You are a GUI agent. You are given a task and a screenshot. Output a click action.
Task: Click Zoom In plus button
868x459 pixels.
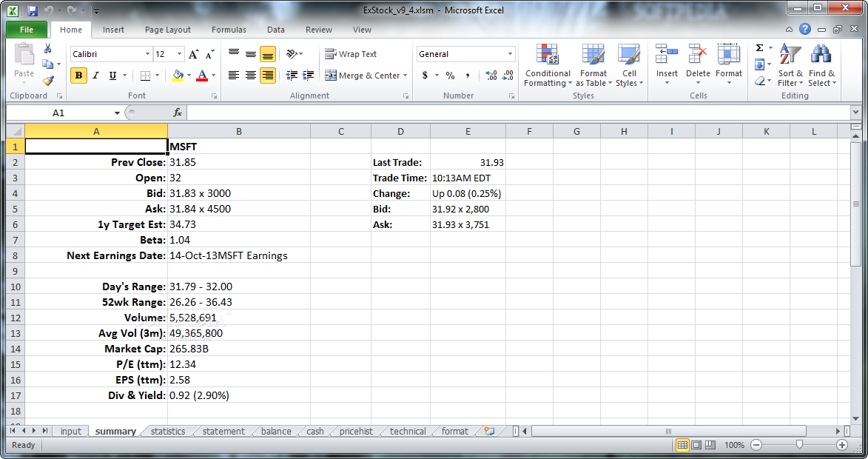pos(842,445)
